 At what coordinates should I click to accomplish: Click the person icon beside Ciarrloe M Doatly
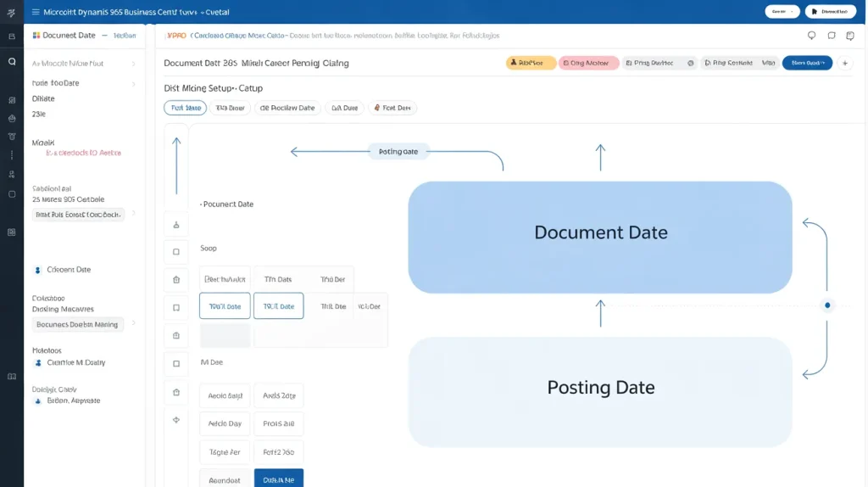(37, 363)
